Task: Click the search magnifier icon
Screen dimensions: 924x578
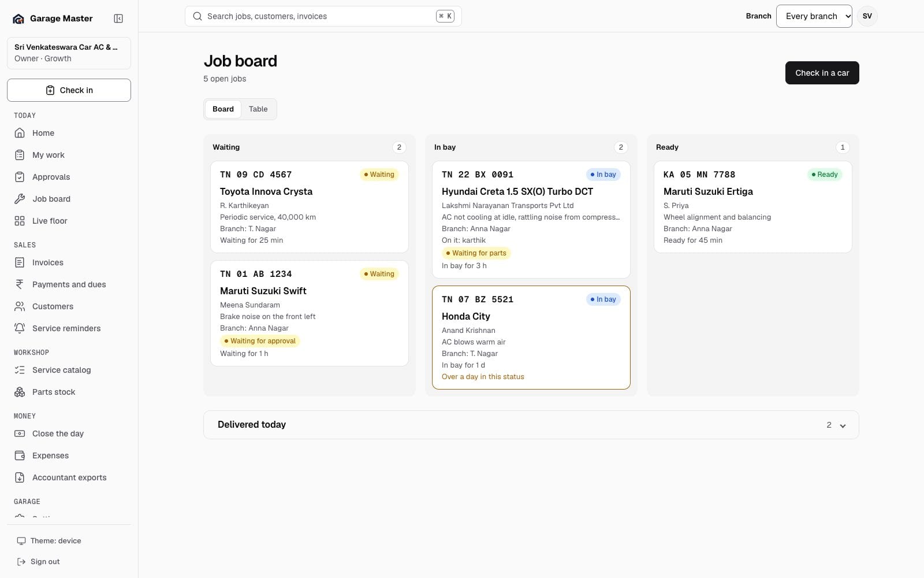Action: click(x=198, y=16)
